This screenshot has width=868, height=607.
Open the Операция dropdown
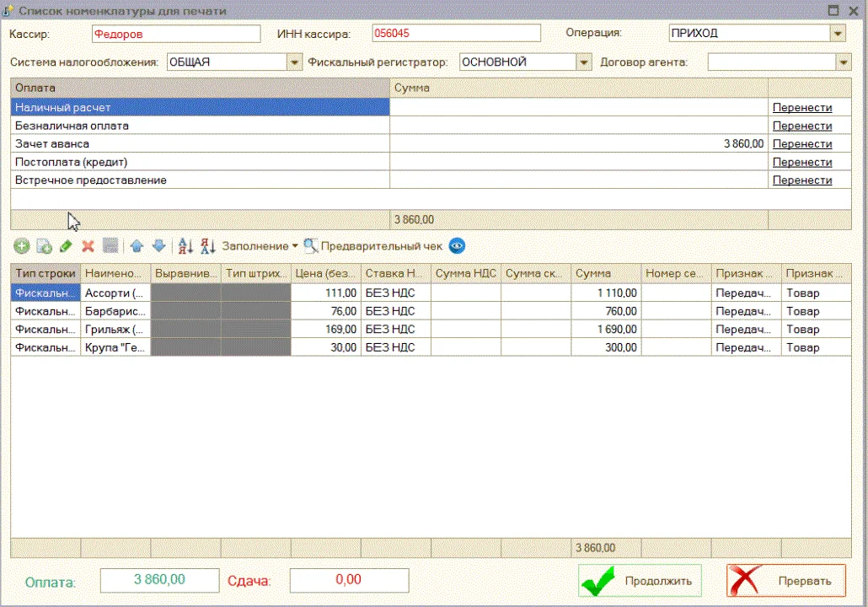[x=838, y=34]
